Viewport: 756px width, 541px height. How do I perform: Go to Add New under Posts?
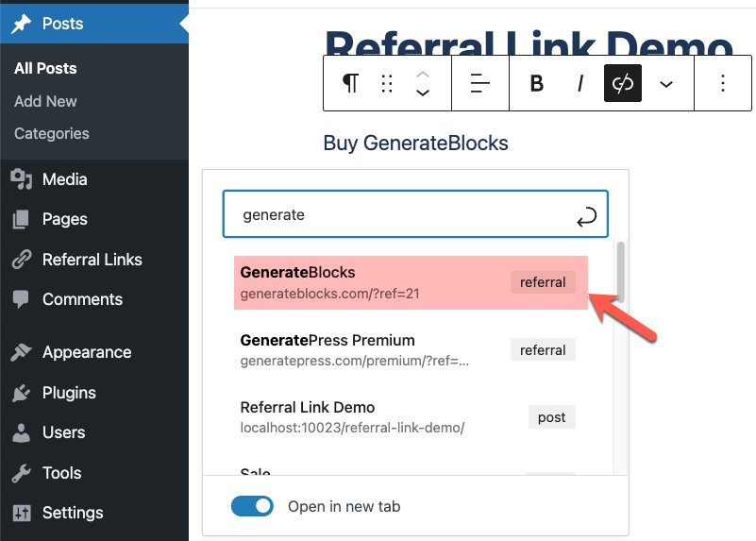tap(45, 101)
